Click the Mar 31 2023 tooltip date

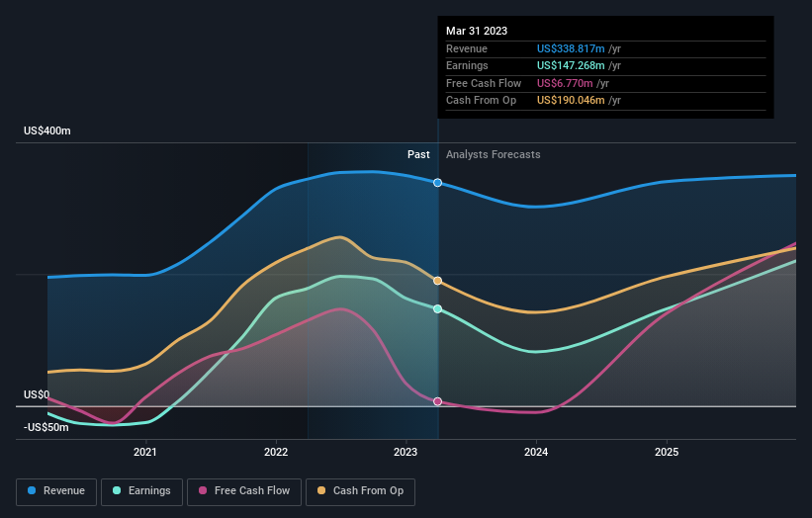(477, 31)
